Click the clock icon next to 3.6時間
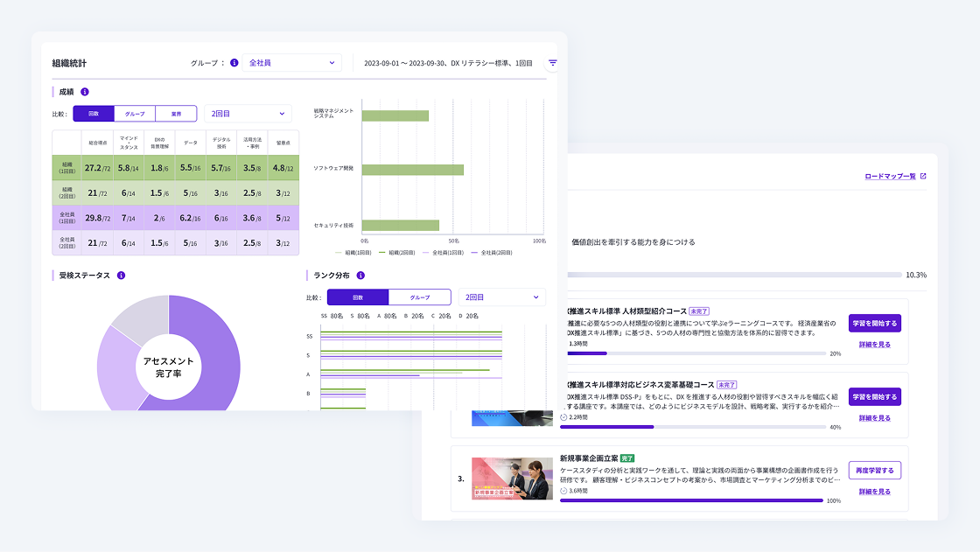The height and width of the screenshot is (552, 980). click(563, 492)
